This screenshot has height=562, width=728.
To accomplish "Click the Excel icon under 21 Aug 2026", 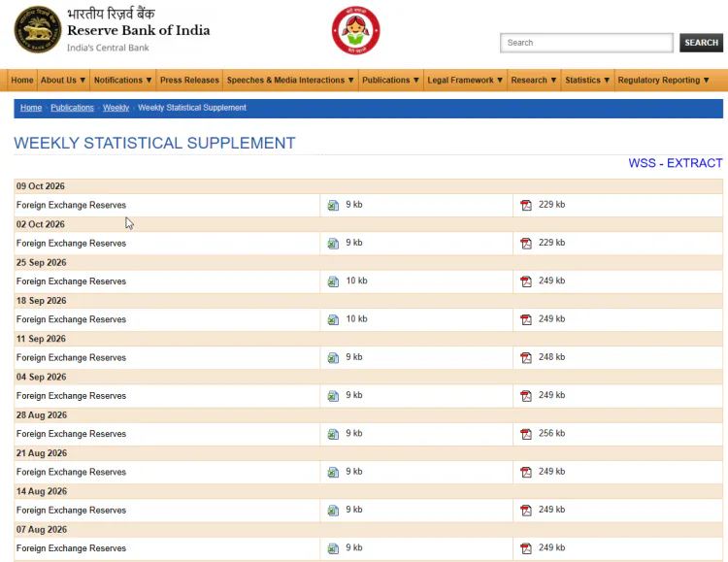I will point(333,472).
